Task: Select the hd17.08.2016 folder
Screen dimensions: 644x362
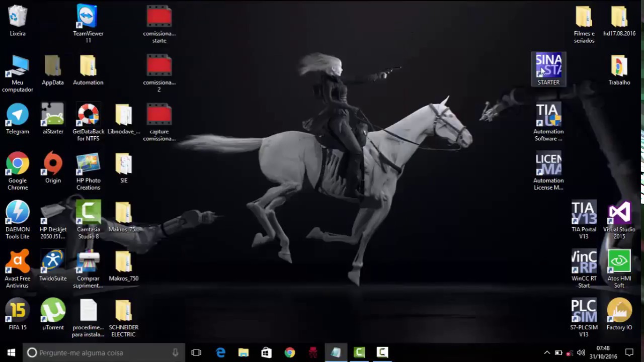Action: pos(619,21)
